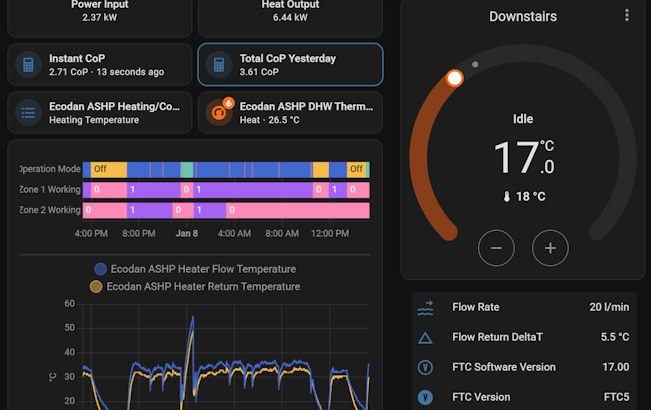651x410 pixels.
Task: Click the Total CoP Yesterday calculator icon
Action: 219,65
